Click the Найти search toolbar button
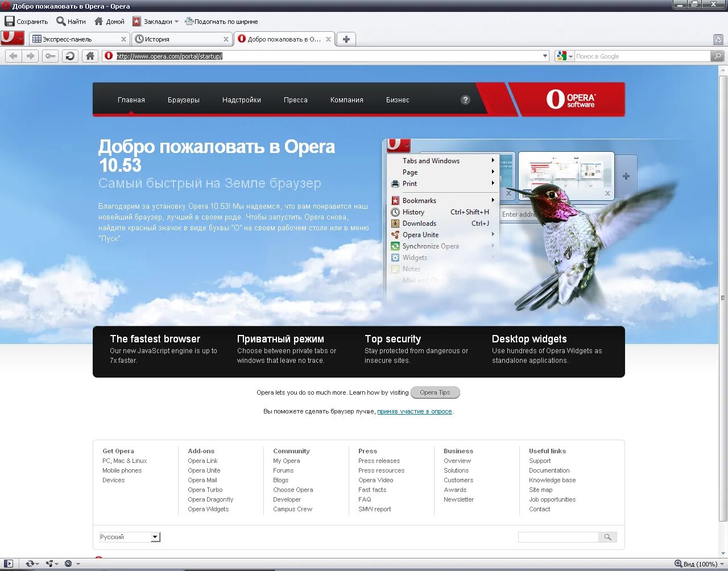 click(x=71, y=22)
